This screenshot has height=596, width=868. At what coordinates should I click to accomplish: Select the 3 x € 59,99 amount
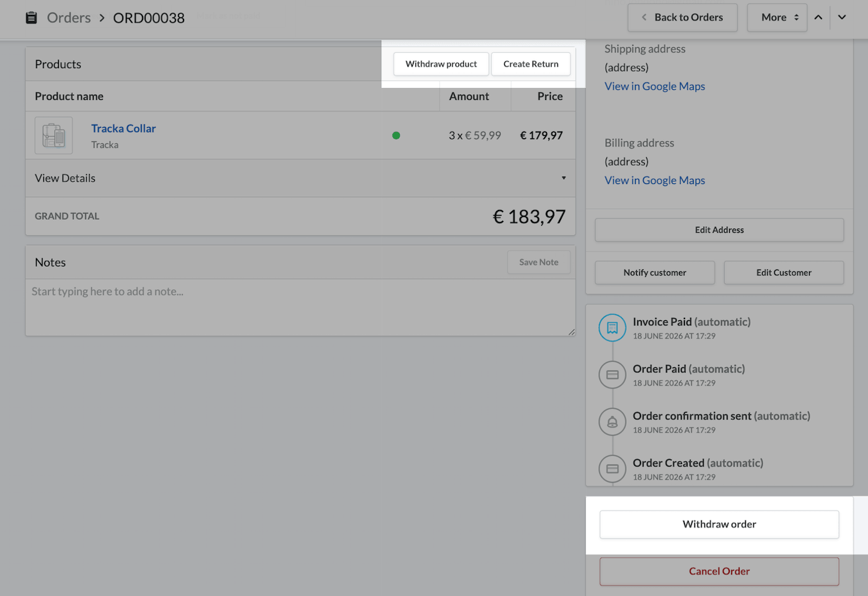click(475, 135)
